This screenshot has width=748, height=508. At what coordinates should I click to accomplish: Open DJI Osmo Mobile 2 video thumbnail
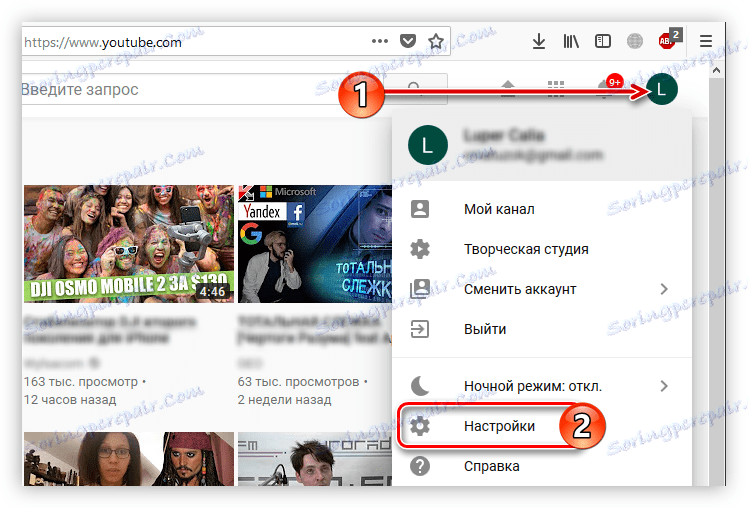(129, 244)
